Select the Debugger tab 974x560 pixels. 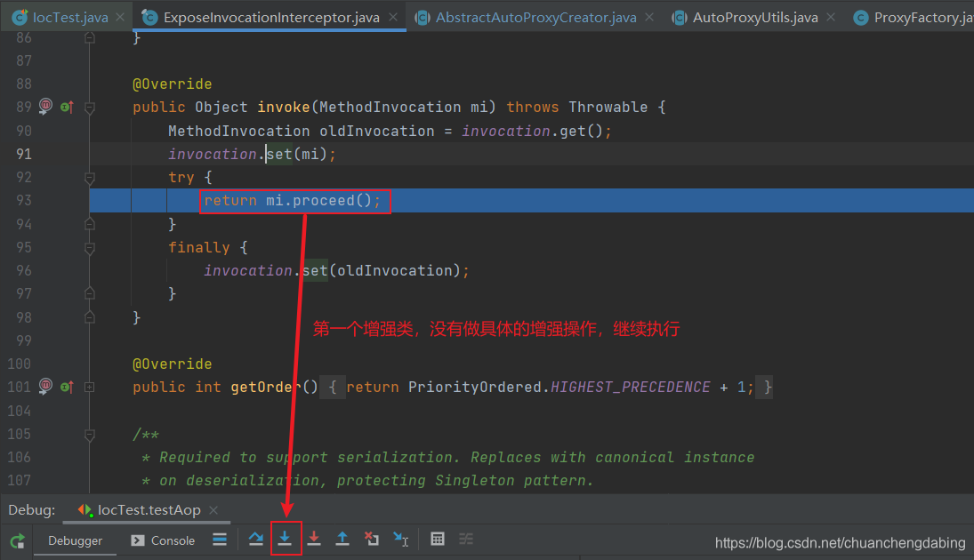coord(75,540)
